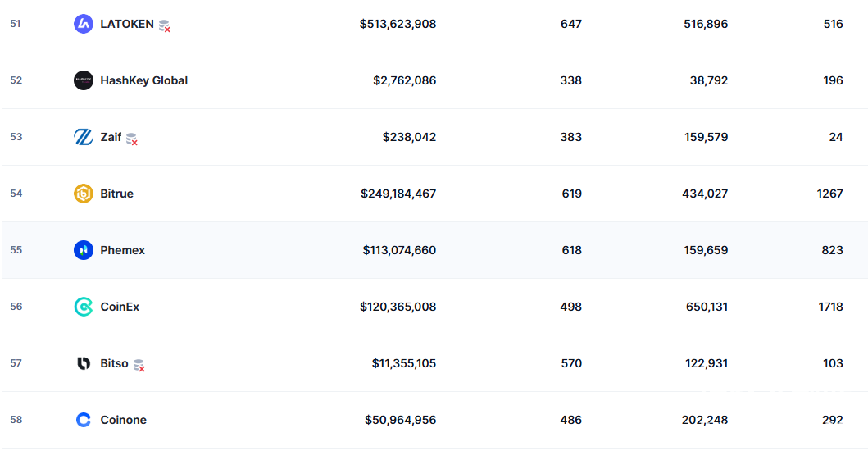868x451 pixels.
Task: Open the LATOKEN exchange name link
Action: (126, 24)
